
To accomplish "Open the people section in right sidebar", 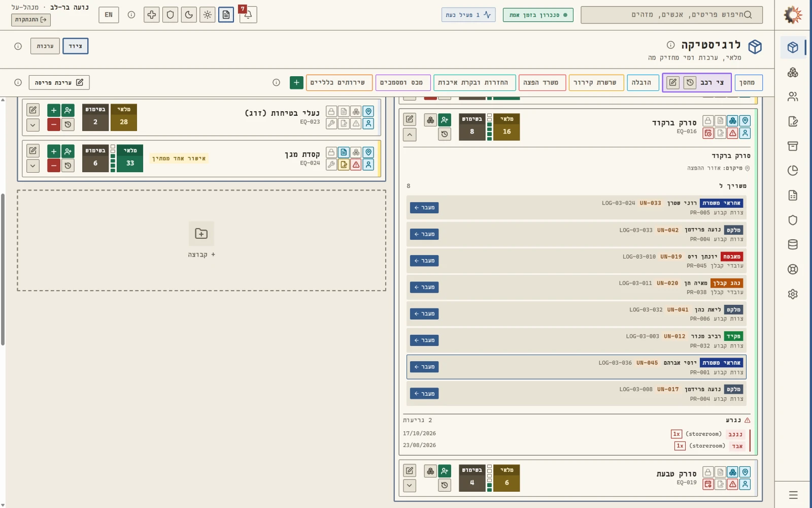I will pyautogui.click(x=793, y=97).
